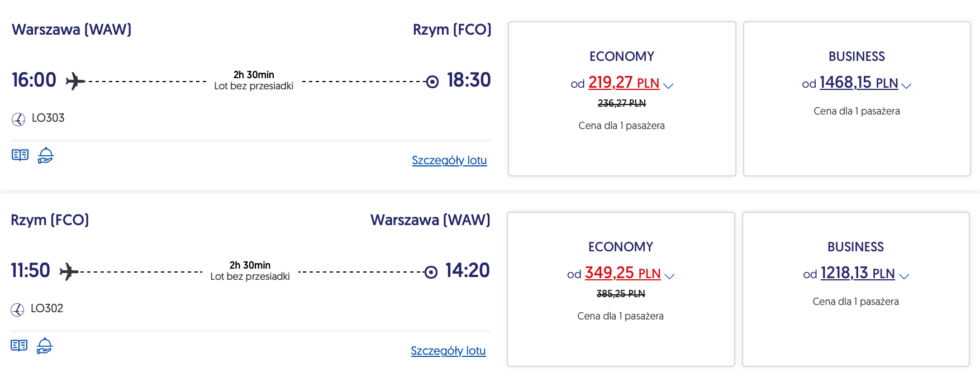Click the meal service icon for flight LO303
This screenshot has width=980, height=377.
(46, 155)
